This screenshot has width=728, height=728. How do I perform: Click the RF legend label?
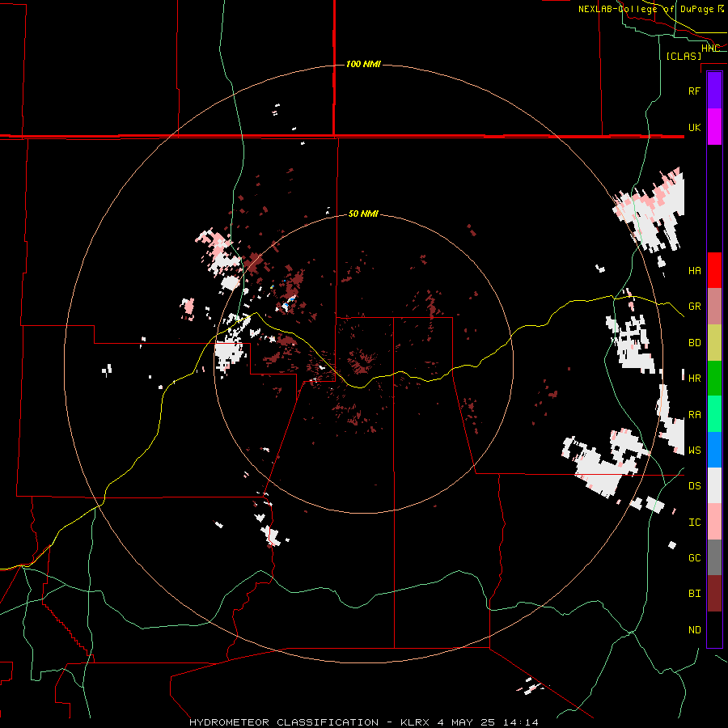tap(694, 91)
